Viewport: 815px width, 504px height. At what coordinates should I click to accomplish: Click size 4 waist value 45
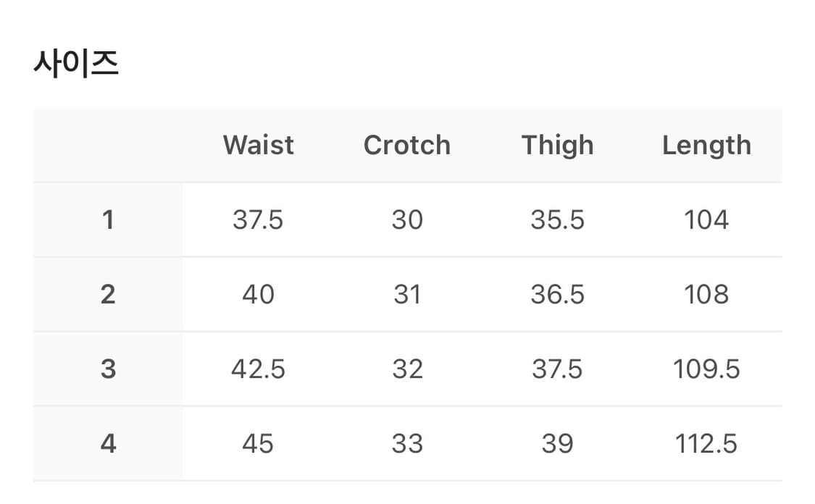click(258, 443)
